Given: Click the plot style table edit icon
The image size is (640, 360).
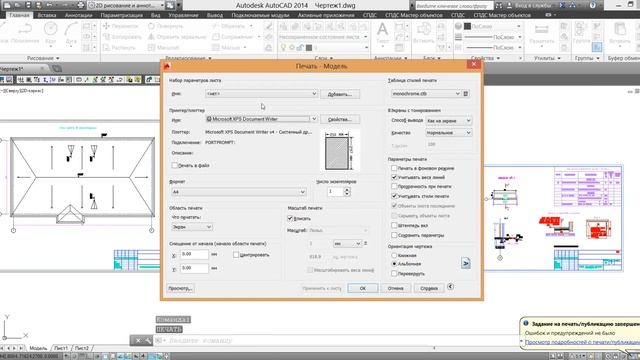Looking at the screenshot, I should [x=466, y=93].
